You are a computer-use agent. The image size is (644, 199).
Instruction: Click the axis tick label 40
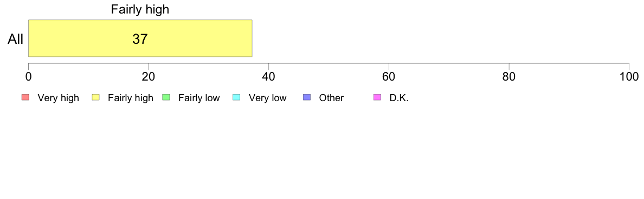tap(269, 76)
